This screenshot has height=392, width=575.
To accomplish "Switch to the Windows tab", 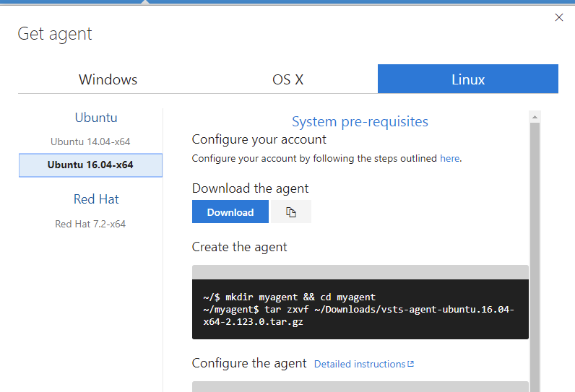I will 108,79.
